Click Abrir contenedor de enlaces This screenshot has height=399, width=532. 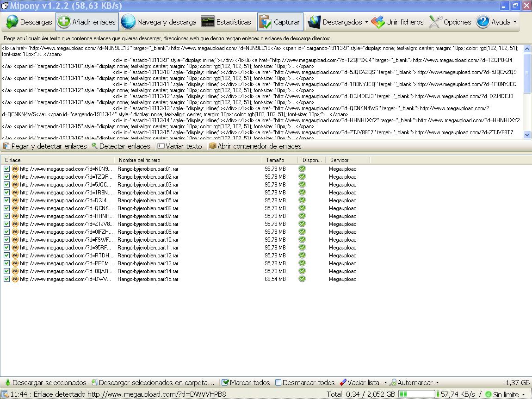255,146
